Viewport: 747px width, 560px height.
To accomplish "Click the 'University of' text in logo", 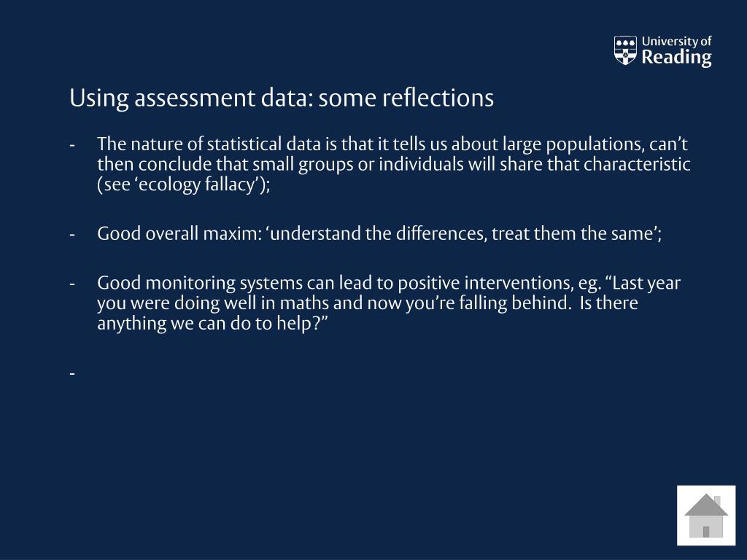I will coord(676,42).
